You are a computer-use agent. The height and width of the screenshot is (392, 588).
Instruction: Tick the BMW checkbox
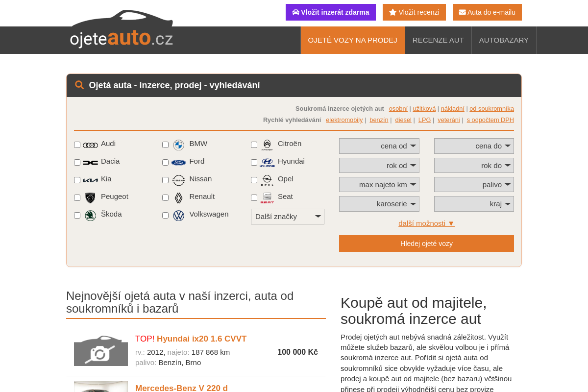click(x=165, y=145)
